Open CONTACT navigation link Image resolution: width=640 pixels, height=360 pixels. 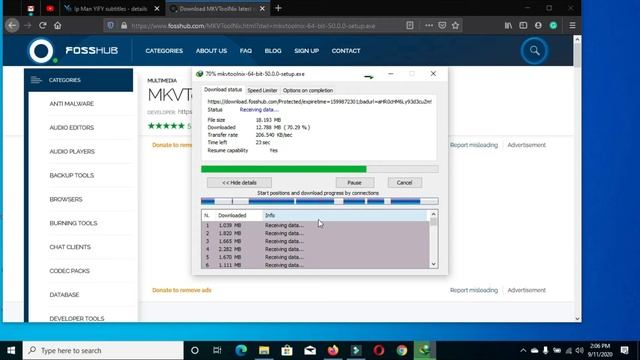pos(346,51)
